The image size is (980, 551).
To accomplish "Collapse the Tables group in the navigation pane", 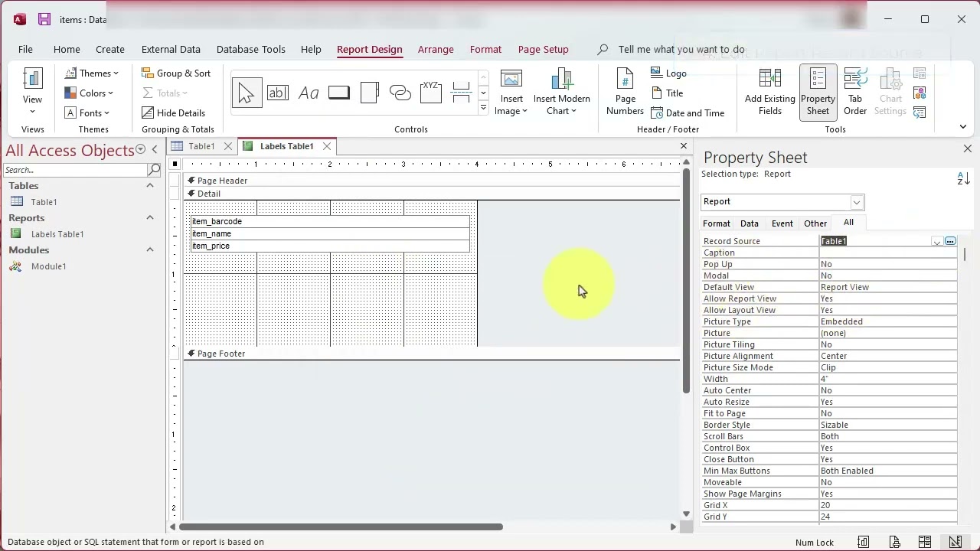I will (150, 186).
